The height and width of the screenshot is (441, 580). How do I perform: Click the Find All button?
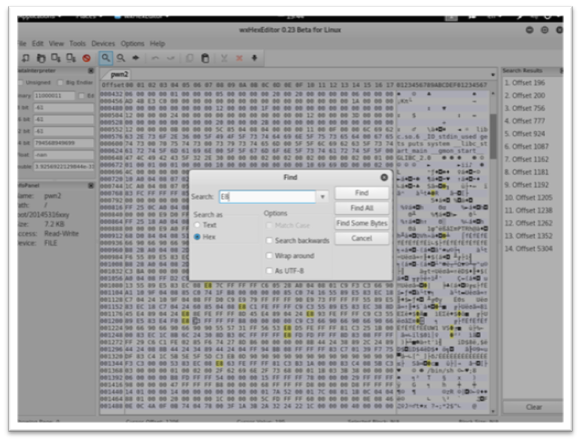362,208
